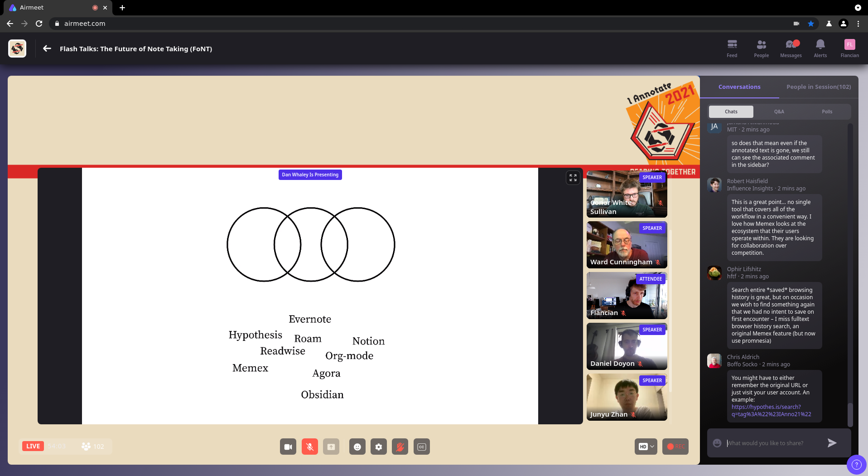Toggle closed captions button
The image size is (868, 476).
pyautogui.click(x=422, y=447)
